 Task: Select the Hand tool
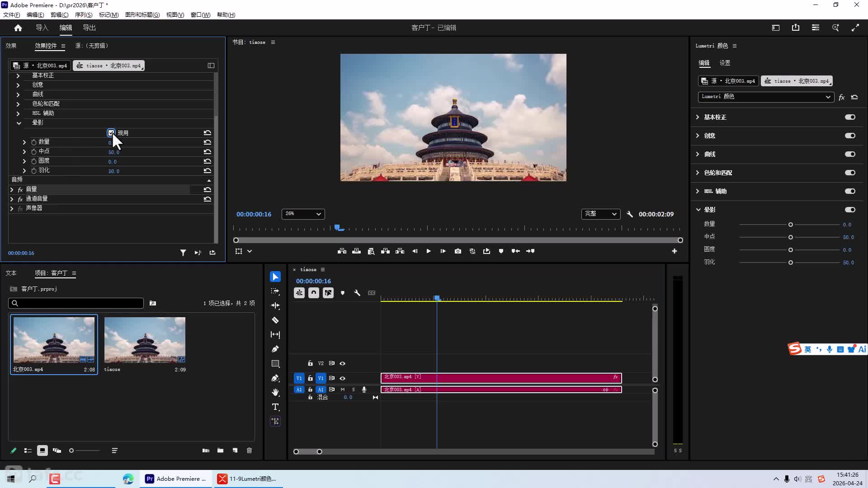click(x=275, y=392)
